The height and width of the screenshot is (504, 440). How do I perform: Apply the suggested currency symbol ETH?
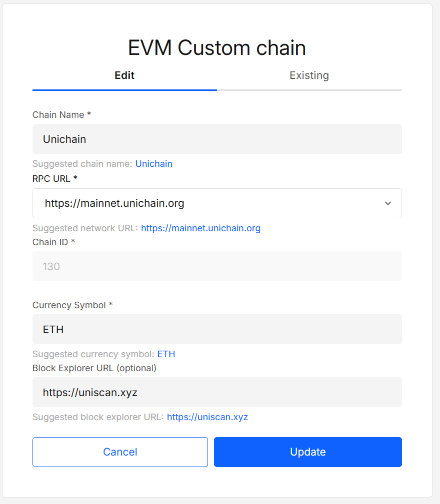click(166, 354)
